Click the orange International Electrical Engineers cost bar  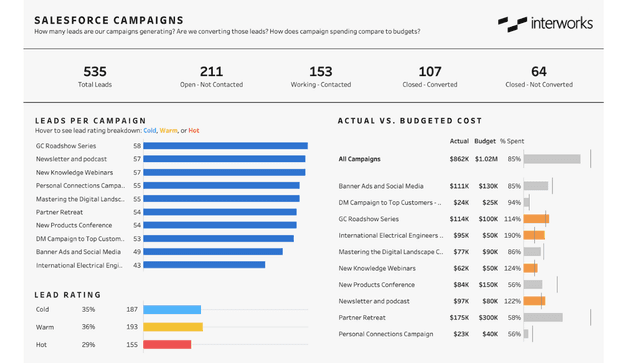(x=534, y=235)
